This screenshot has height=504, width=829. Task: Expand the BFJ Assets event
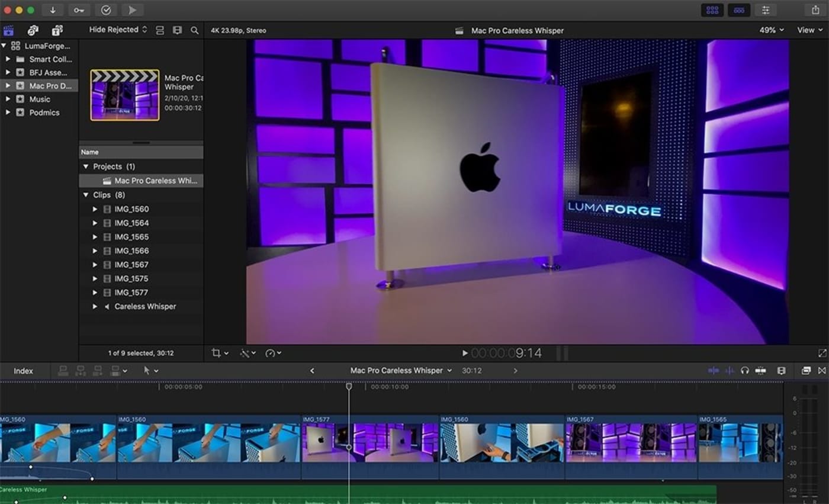pos(8,72)
